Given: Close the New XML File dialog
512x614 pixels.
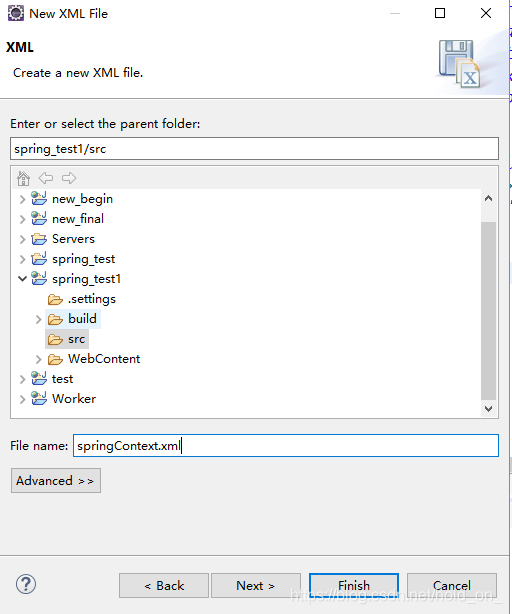Looking at the screenshot, I should (x=486, y=13).
